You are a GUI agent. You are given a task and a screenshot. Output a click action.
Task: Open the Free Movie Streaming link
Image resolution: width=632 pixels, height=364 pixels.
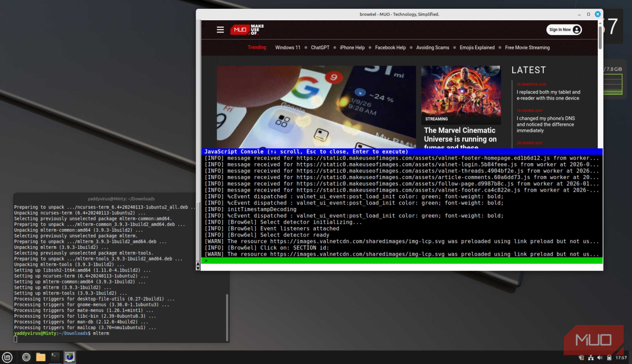[x=527, y=47]
